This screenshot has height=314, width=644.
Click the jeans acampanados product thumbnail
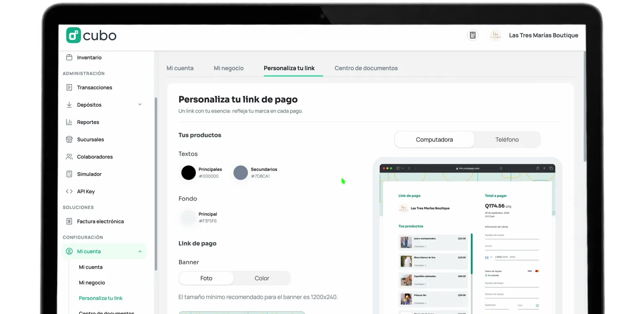coord(406,242)
